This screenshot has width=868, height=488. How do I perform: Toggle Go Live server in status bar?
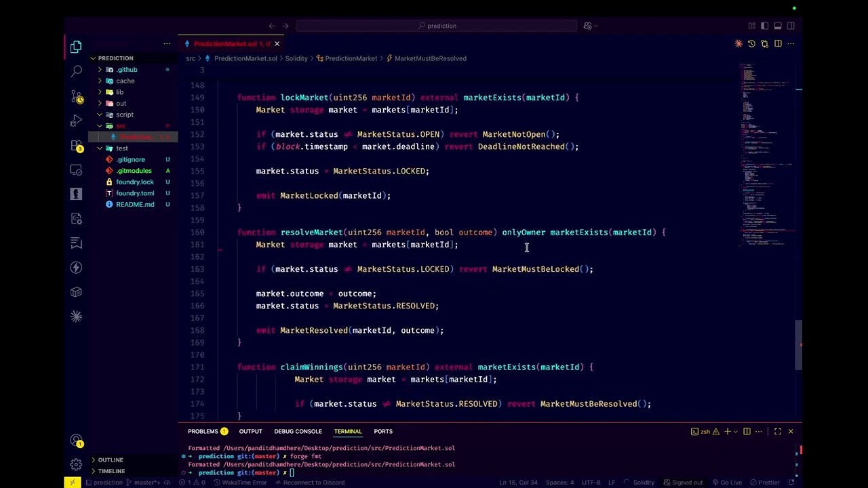point(726,483)
